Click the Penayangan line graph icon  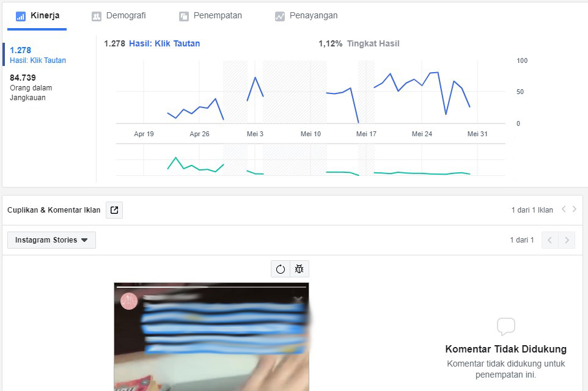pos(280,16)
